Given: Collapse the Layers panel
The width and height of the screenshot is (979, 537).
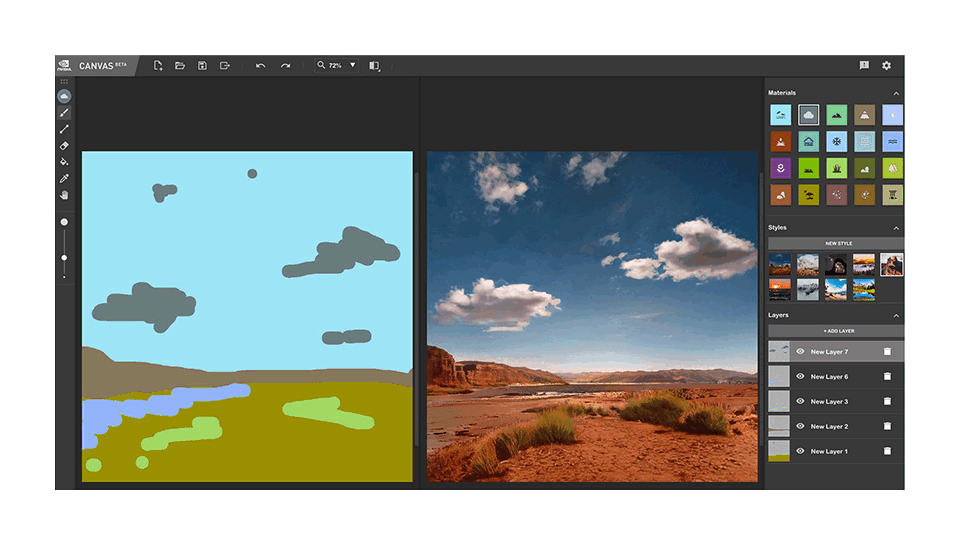Looking at the screenshot, I should pyautogui.click(x=897, y=315).
